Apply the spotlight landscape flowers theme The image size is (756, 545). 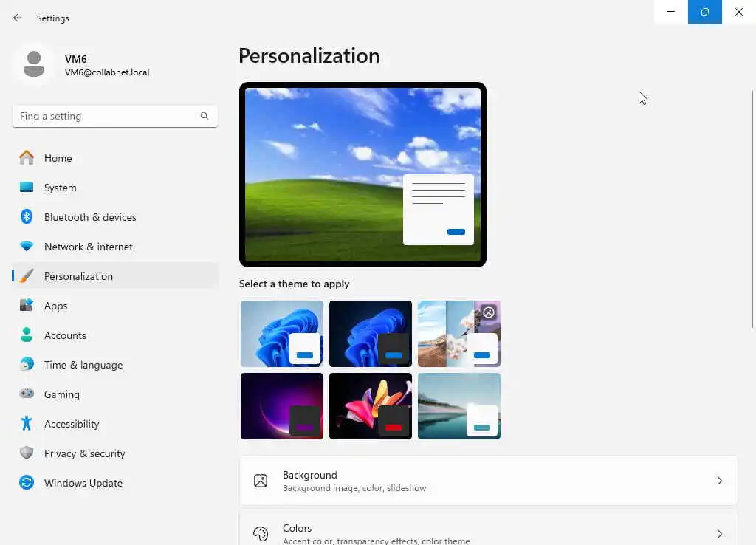459,334
